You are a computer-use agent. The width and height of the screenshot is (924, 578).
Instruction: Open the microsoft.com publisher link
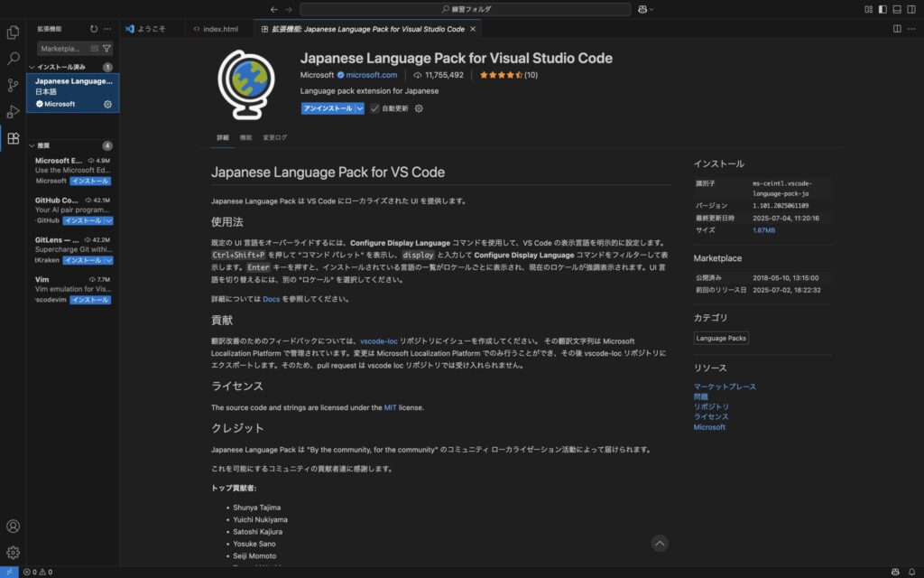[371, 75]
